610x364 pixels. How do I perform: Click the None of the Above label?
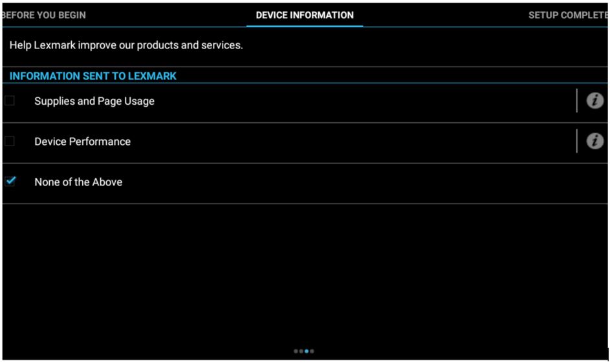[78, 182]
